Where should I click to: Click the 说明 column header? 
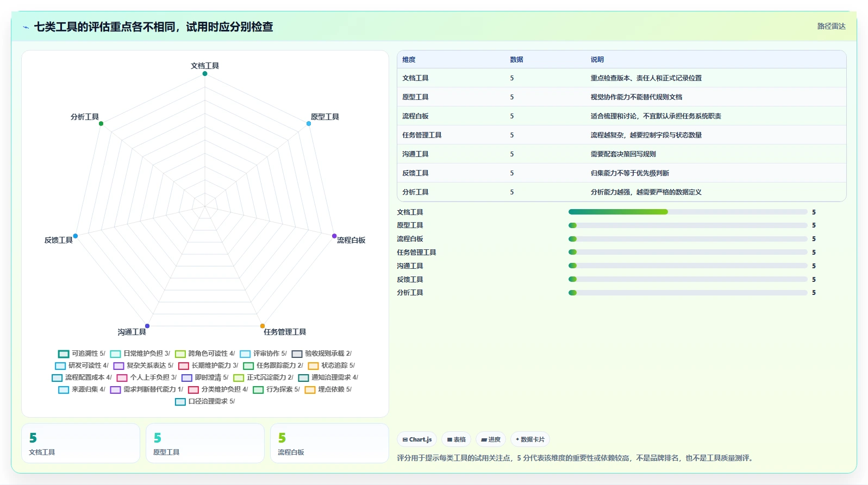coord(597,60)
